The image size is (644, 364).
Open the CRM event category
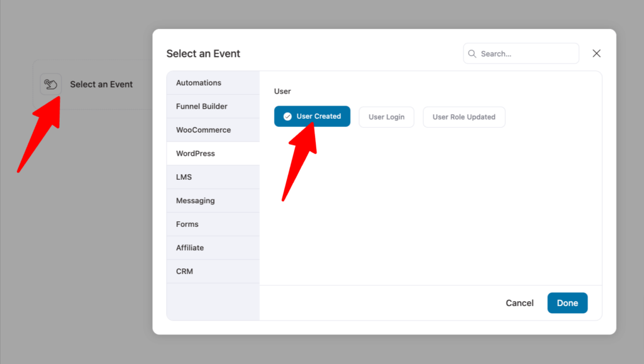213,271
